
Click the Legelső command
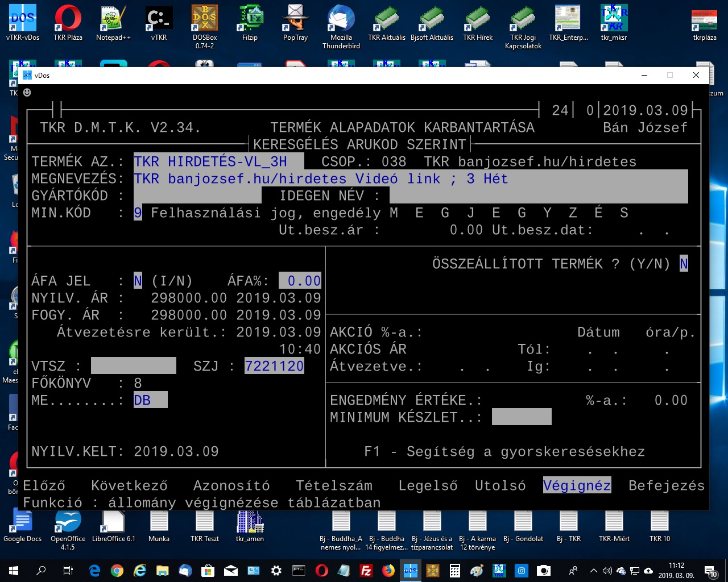click(x=428, y=485)
